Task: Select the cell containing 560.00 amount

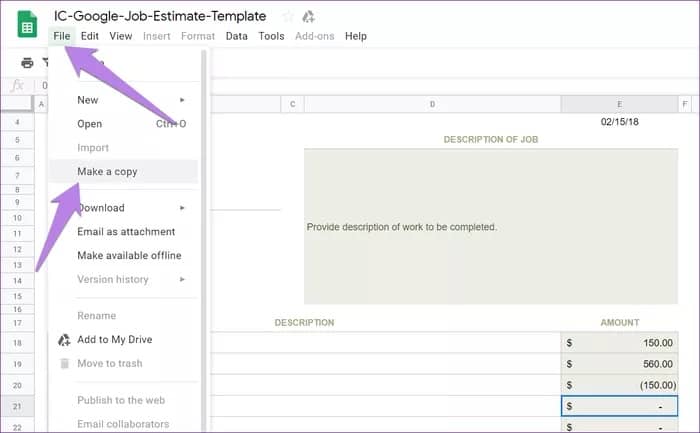Action: (x=620, y=364)
